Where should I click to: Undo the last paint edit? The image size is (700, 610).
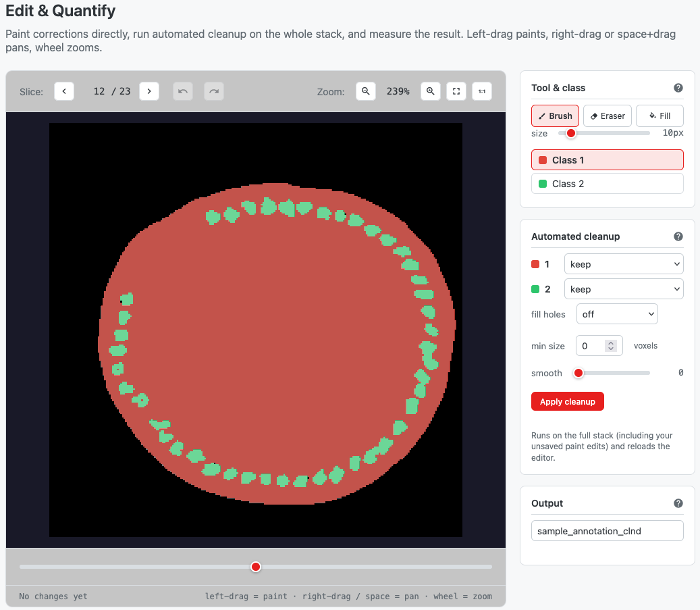click(x=182, y=91)
